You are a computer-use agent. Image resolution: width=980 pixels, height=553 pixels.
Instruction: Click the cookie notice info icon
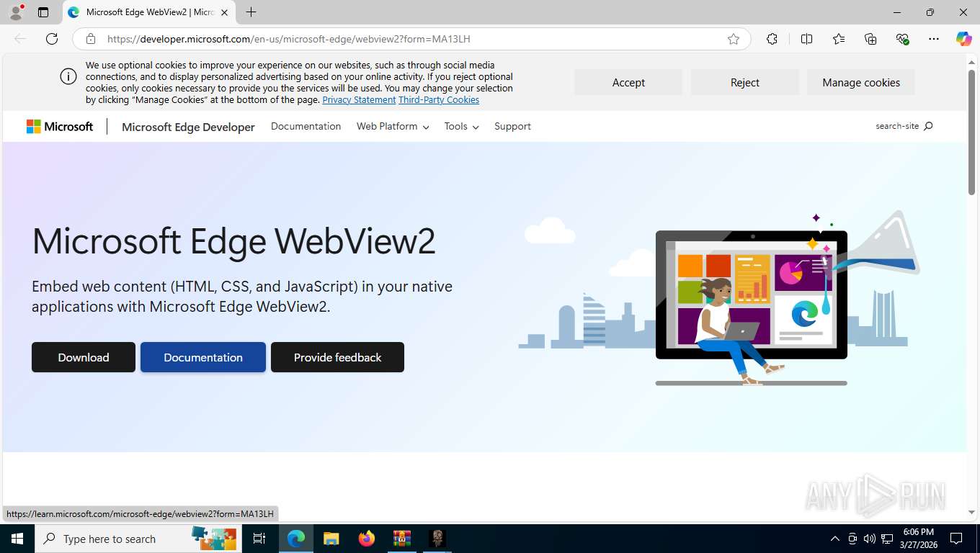coord(68,76)
